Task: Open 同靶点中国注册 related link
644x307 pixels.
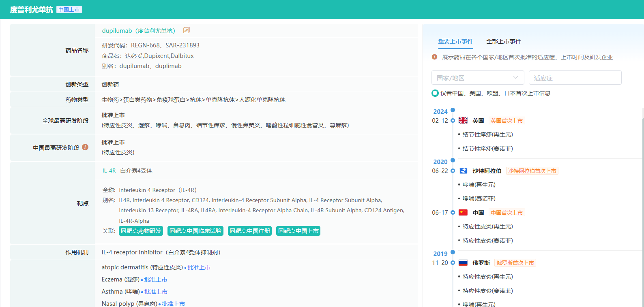Action: (x=250, y=231)
